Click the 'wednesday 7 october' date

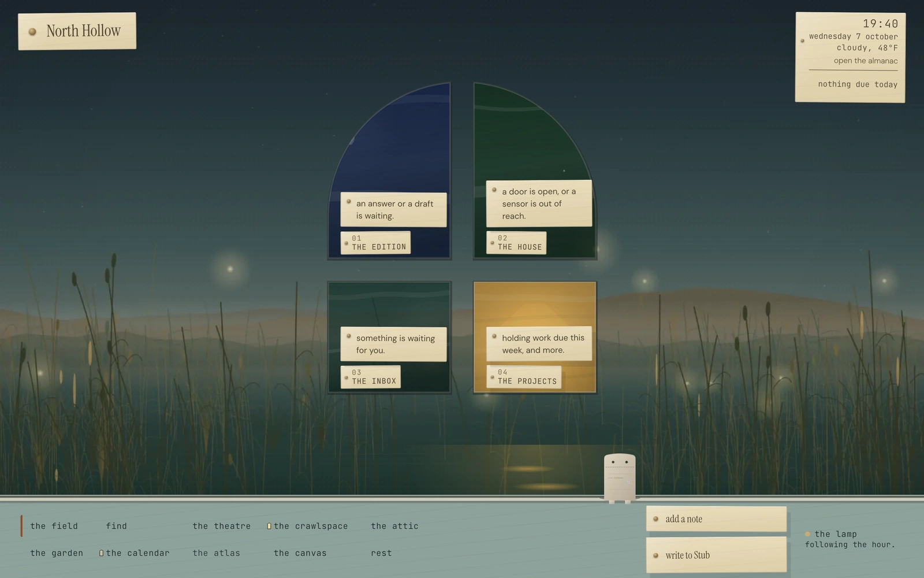click(x=853, y=36)
